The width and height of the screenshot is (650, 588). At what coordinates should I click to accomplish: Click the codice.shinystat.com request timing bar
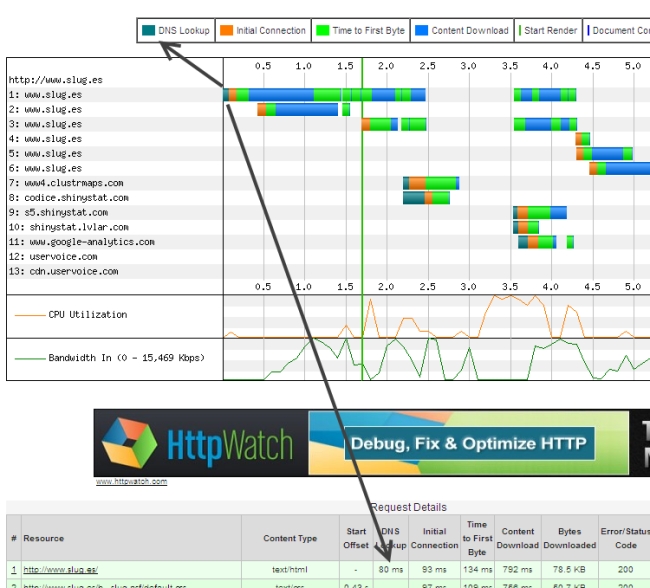point(426,198)
